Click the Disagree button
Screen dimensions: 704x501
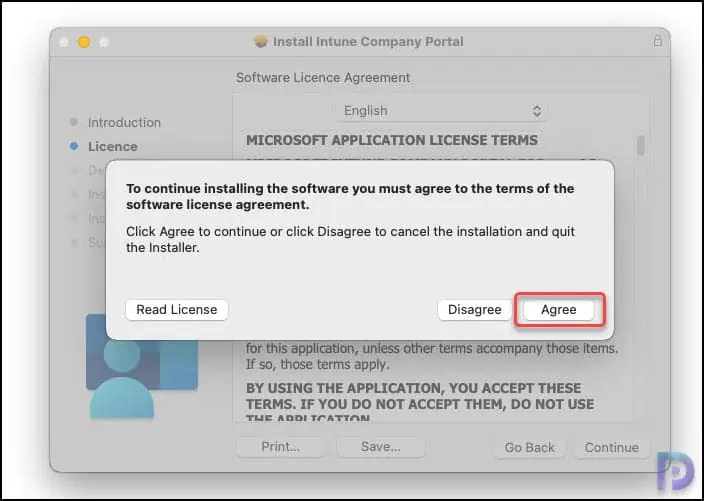pos(475,310)
